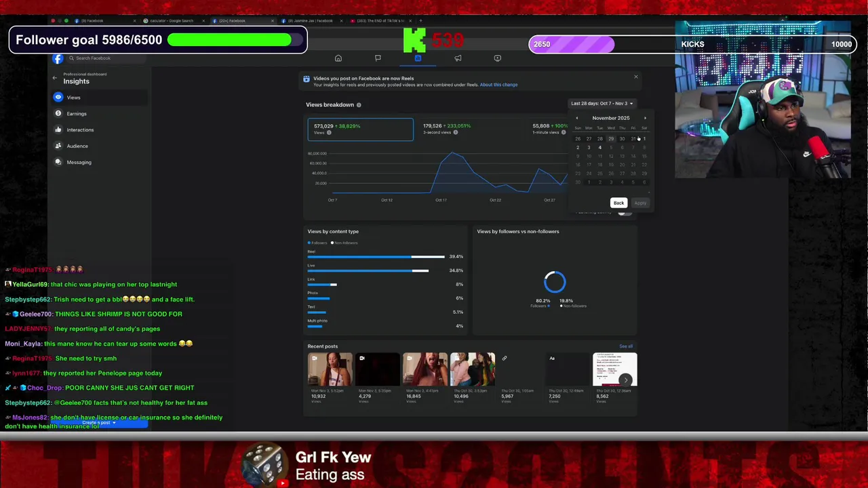Image resolution: width=868 pixels, height=488 pixels.
Task: Select October 29 in the calendar
Action: pos(611,139)
